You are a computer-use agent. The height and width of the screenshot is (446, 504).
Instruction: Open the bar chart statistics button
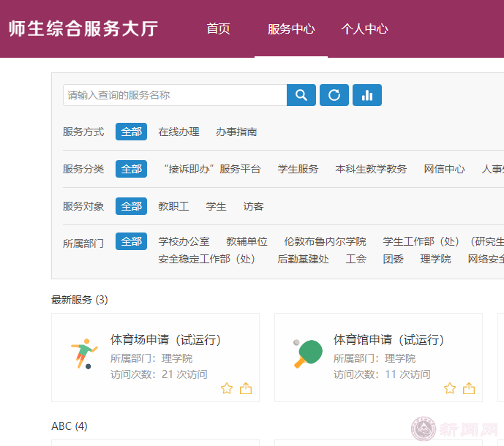[367, 95]
